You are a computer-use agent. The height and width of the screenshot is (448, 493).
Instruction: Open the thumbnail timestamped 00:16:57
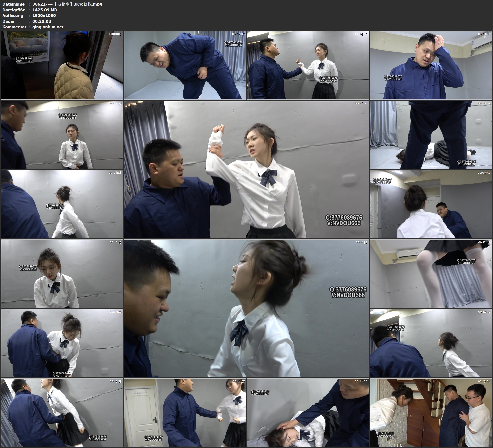coord(185,412)
